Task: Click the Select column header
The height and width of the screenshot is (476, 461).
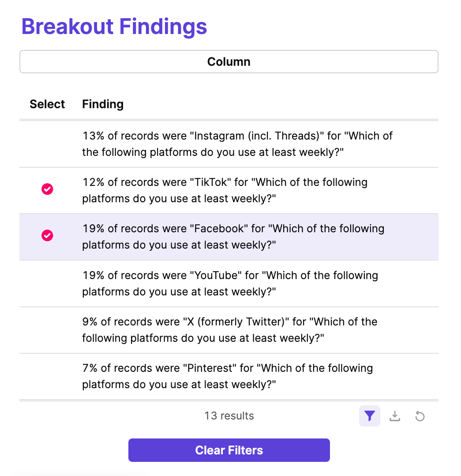Action: tap(47, 104)
